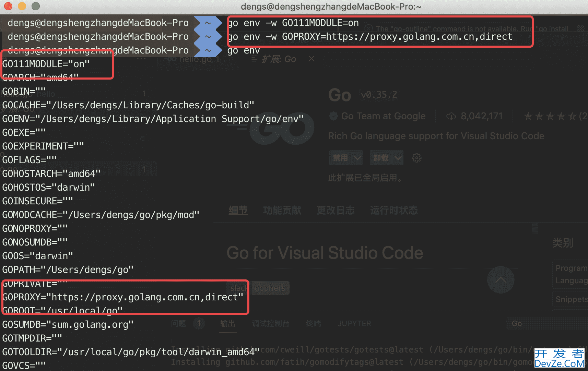Click the go env -w GOPROXY command line
The width and height of the screenshot is (588, 371).
[x=370, y=37]
